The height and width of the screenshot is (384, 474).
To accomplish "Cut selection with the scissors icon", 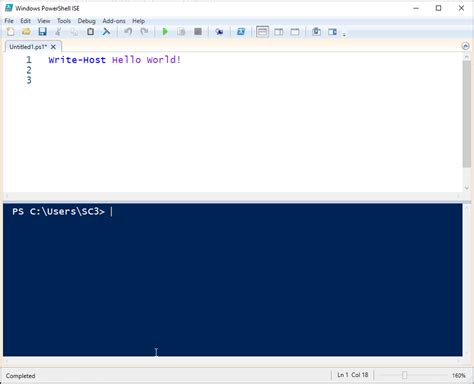I will point(58,32).
